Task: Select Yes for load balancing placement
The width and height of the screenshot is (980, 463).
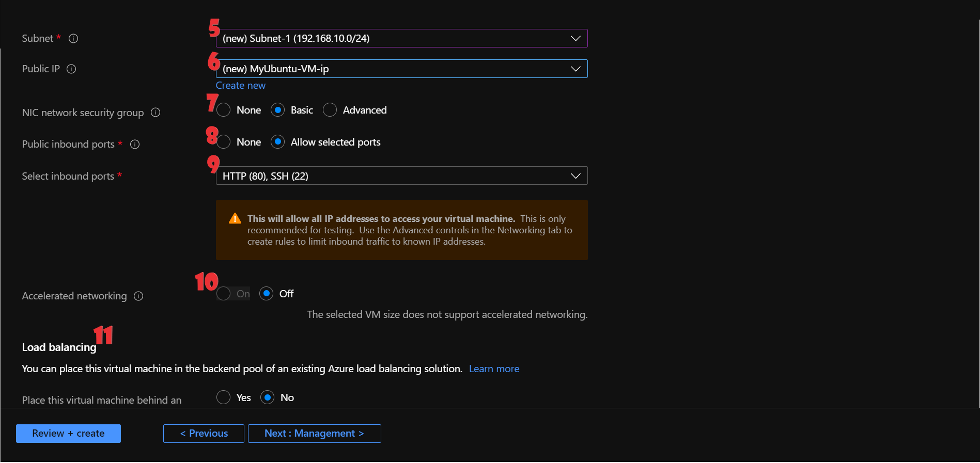Action: (224, 397)
